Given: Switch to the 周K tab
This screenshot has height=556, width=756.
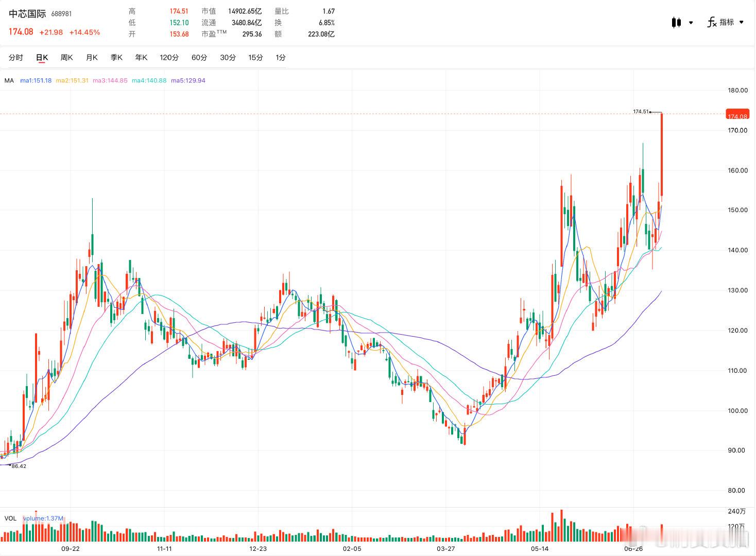Looking at the screenshot, I should pyautogui.click(x=67, y=58).
